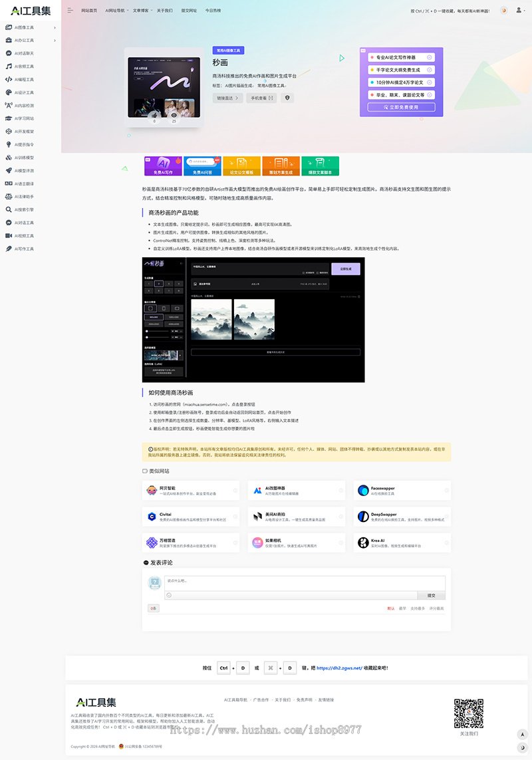Screen dimensions: 532x760
Task: Click the AI设计工具 palette icon
Action: point(8,92)
